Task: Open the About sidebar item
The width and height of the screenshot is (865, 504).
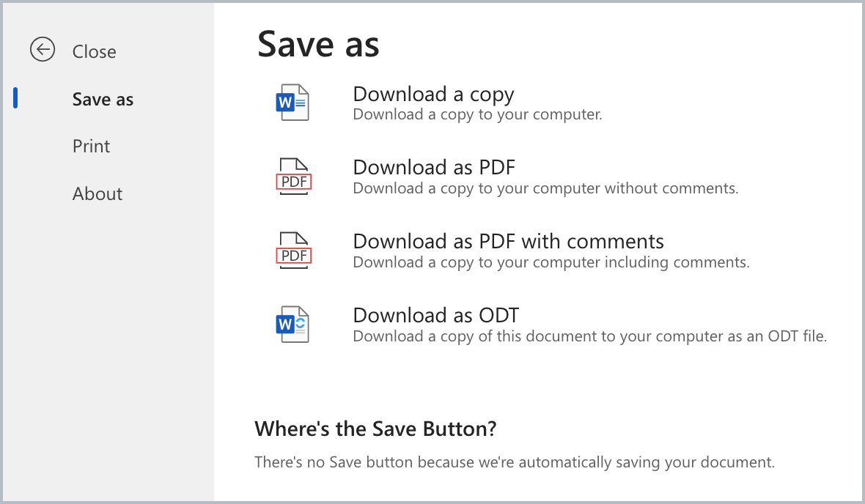Action: point(97,193)
